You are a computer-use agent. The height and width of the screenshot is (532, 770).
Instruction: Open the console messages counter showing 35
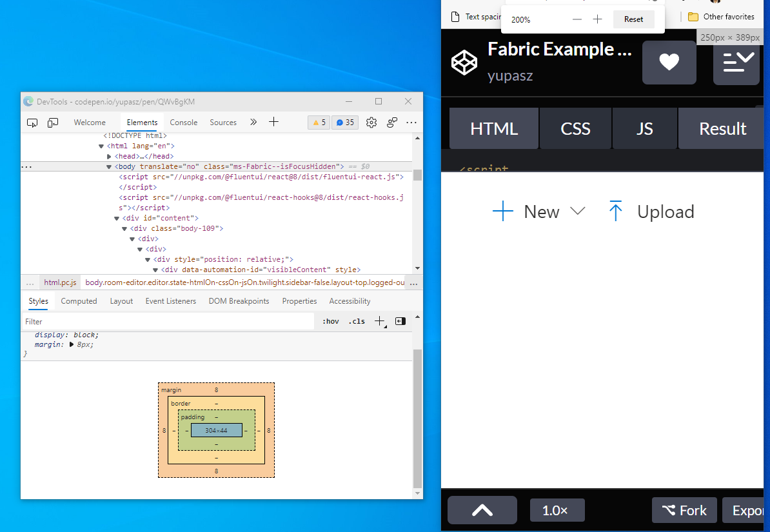tap(344, 122)
